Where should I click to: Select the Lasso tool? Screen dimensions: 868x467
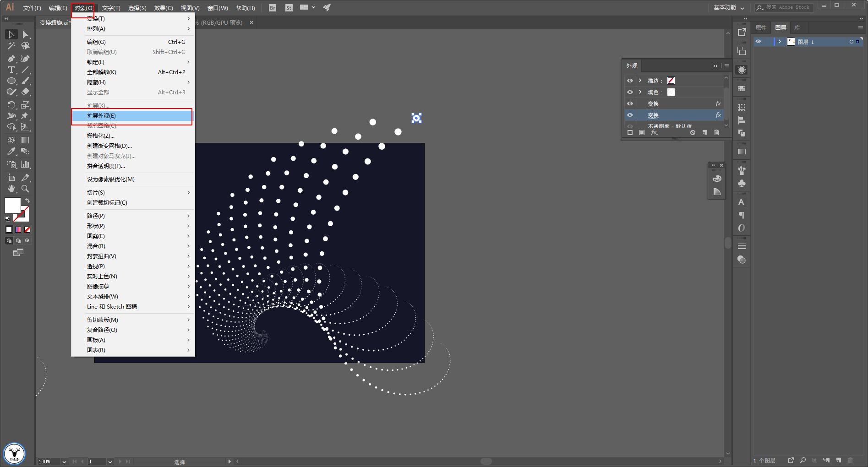[x=25, y=46]
